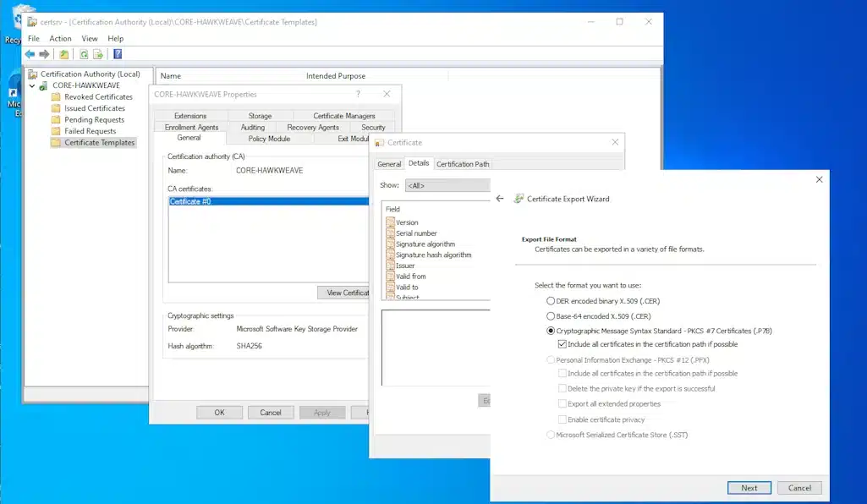Select Issued Certificates folder in tree

coord(94,108)
